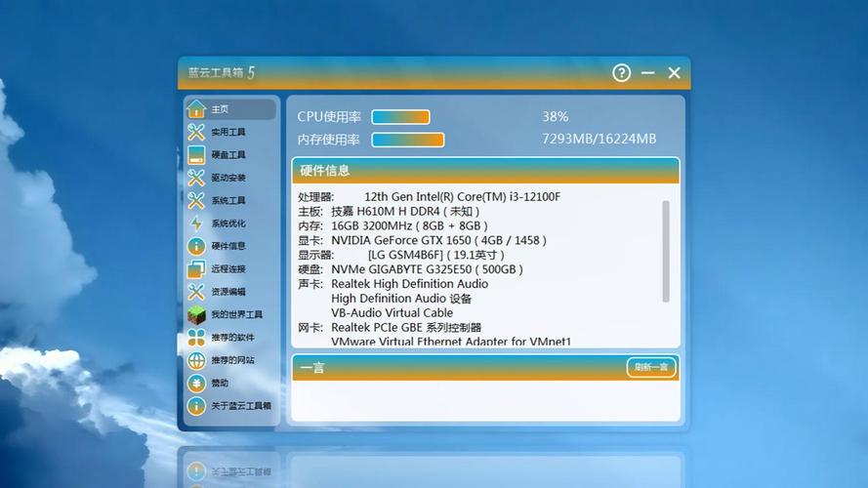
Task: Click the 实用工具 wrench icon
Action: (x=196, y=132)
